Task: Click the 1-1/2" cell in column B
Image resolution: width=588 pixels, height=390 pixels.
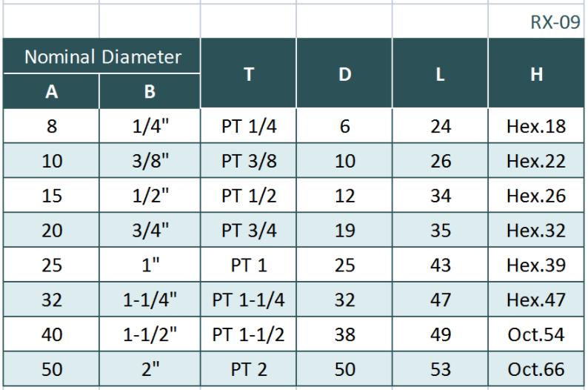Action: [x=150, y=334]
